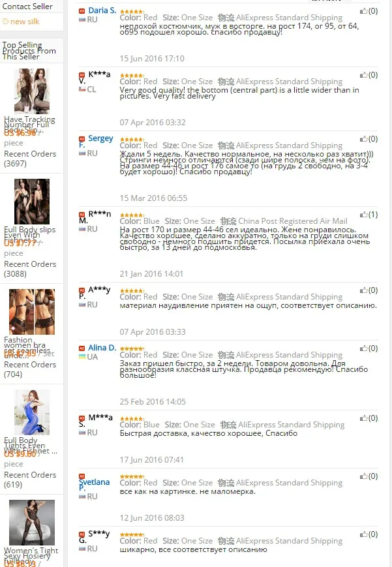The image size is (392, 567).
Task: Open Daria S. reviewer profile
Action: 102,10
